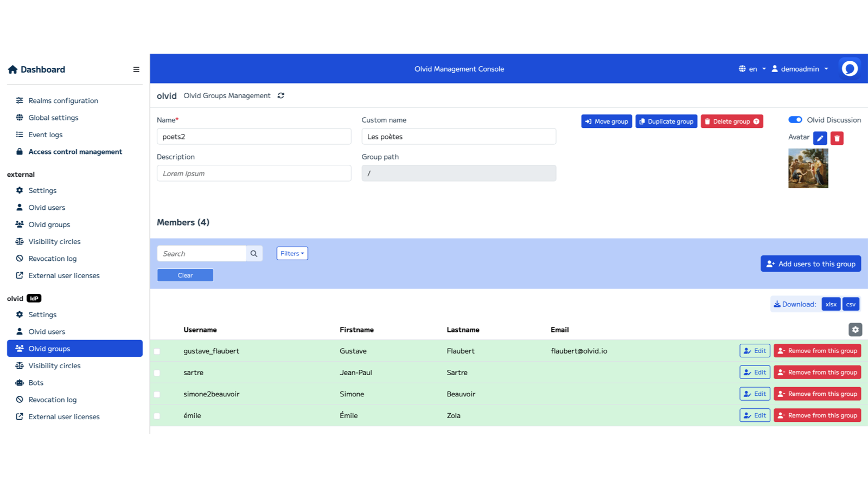Go to Revocation log under external
This screenshot has height=488, width=868.
click(52, 258)
